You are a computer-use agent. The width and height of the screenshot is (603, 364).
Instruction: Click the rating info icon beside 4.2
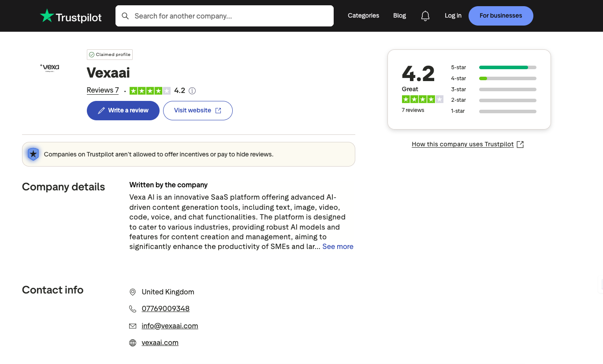(192, 91)
